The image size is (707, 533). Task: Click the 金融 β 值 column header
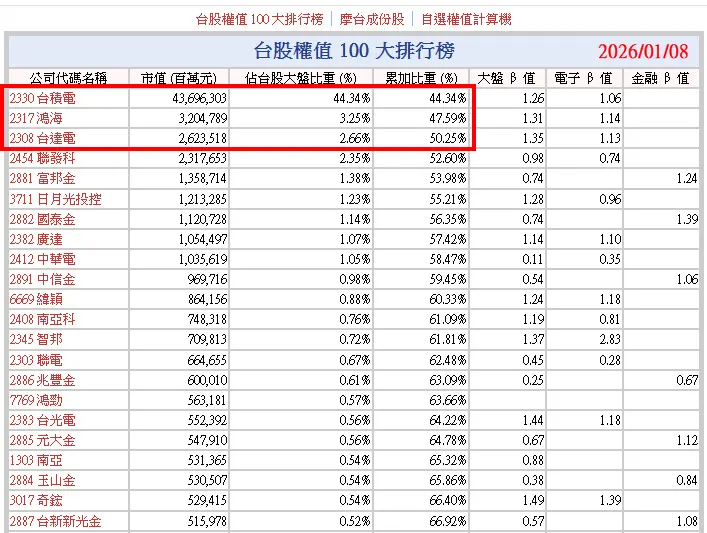[661, 78]
